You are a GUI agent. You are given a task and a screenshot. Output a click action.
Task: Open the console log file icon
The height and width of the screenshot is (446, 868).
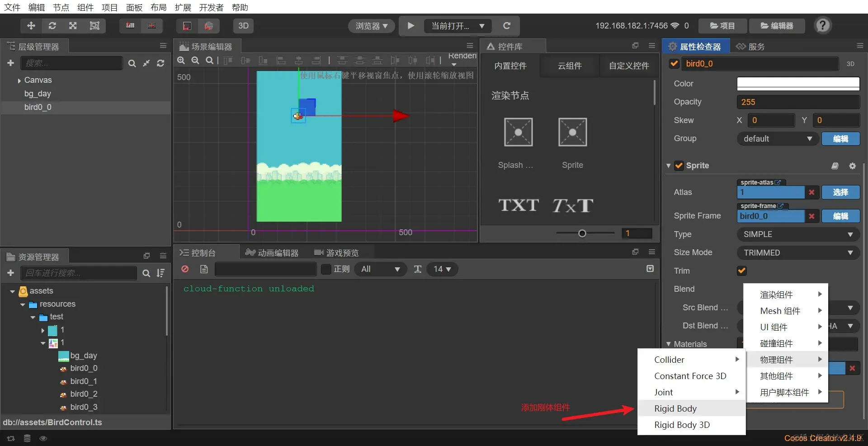tap(204, 269)
